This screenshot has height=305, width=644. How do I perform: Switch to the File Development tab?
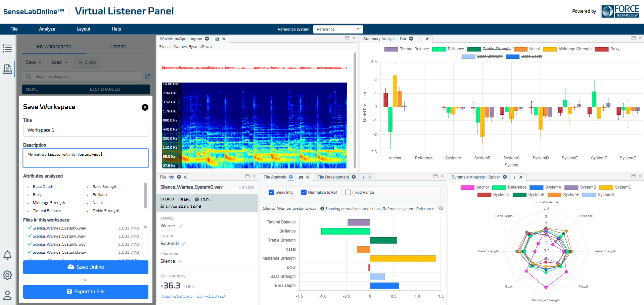pos(333,177)
